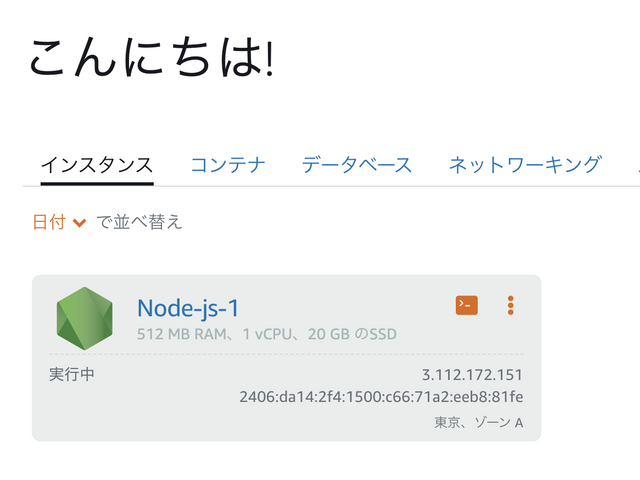Open the Node-js-1 instance link
This screenshot has height=480, width=640.
pyautogui.click(x=188, y=308)
